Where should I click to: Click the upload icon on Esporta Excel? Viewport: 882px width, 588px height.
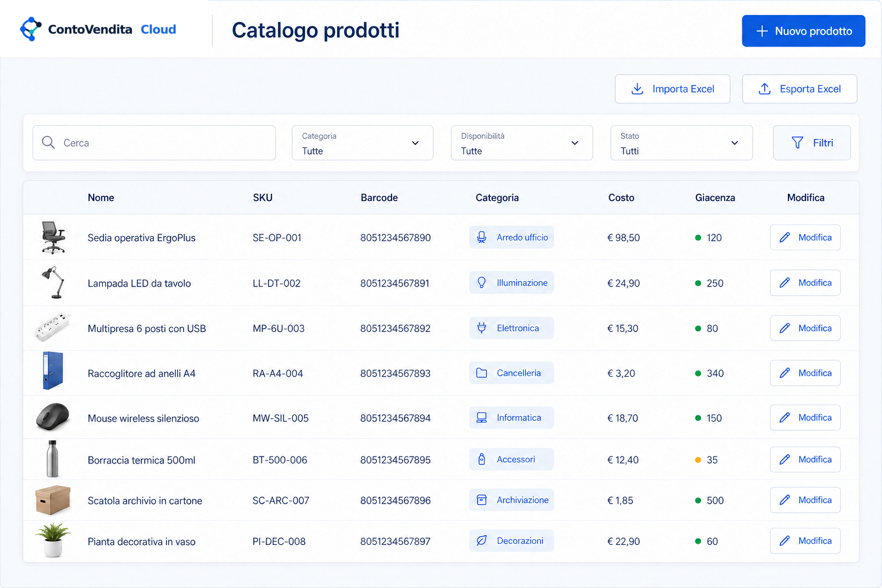coord(765,89)
